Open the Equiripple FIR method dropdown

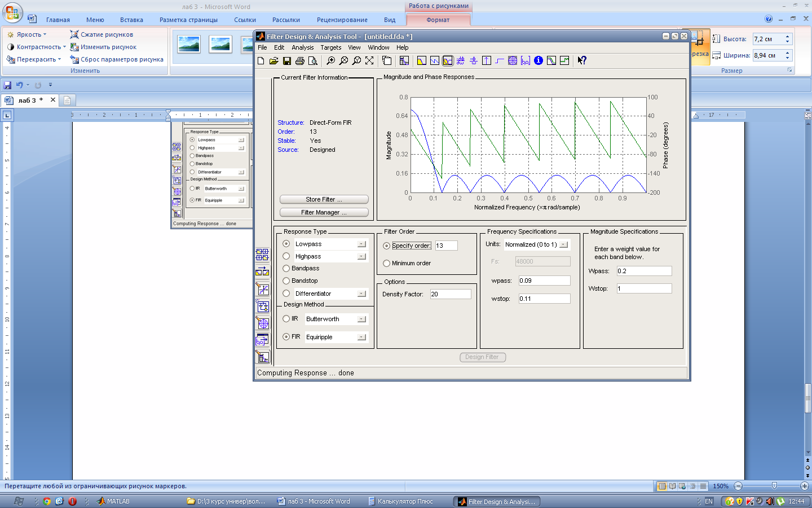click(x=361, y=337)
